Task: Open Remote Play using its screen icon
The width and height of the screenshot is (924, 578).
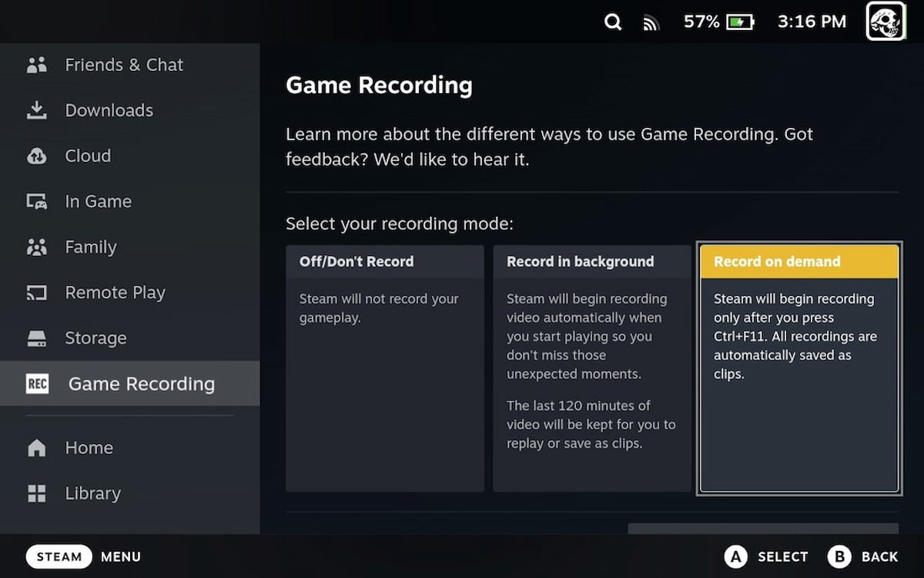Action: tap(37, 292)
